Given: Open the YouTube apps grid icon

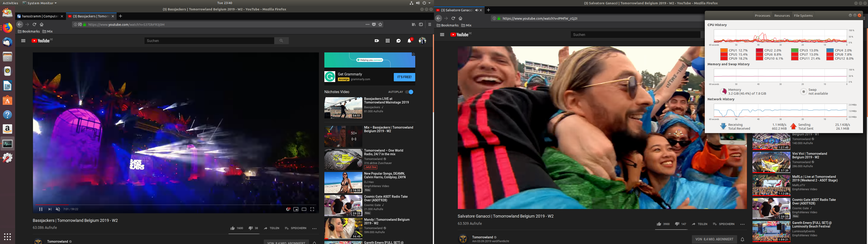Looking at the screenshot, I should click(388, 41).
